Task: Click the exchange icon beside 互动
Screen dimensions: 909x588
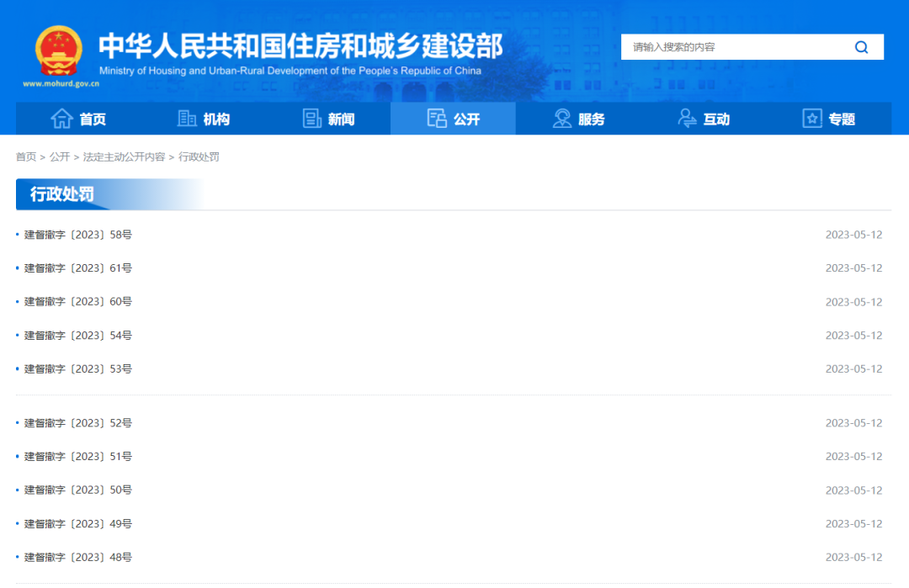Action: click(x=687, y=118)
